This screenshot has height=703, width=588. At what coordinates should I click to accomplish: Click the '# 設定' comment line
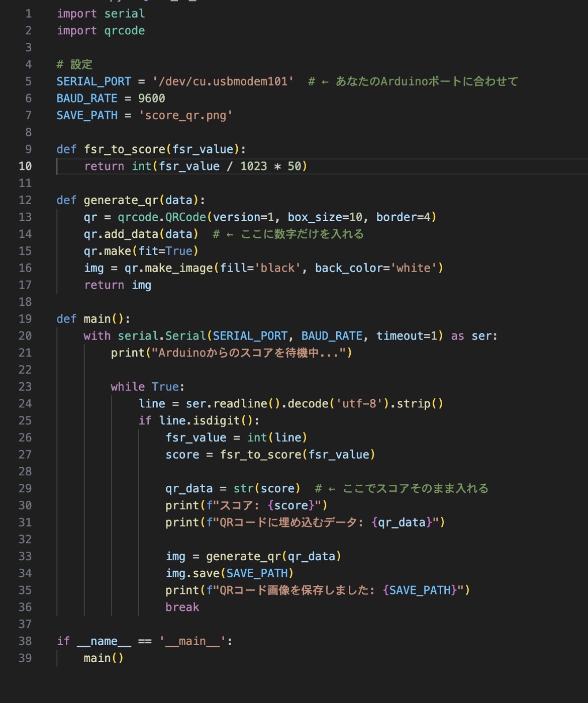tap(74, 64)
